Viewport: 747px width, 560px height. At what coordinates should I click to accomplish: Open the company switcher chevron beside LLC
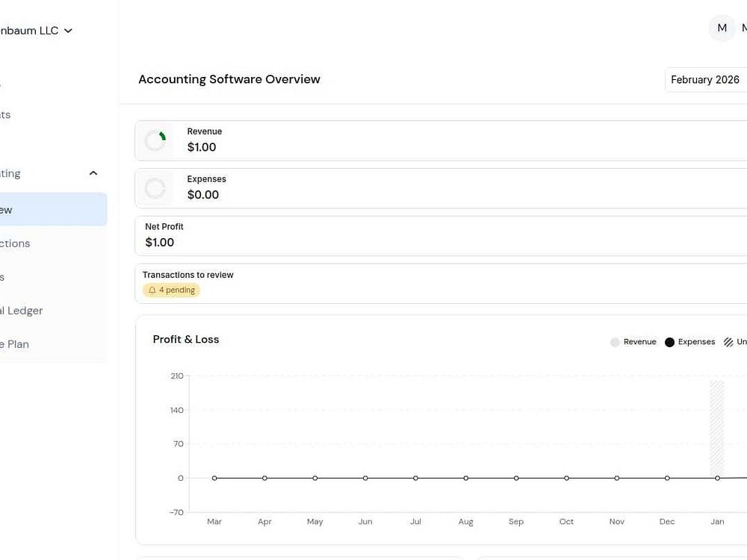[x=68, y=31]
